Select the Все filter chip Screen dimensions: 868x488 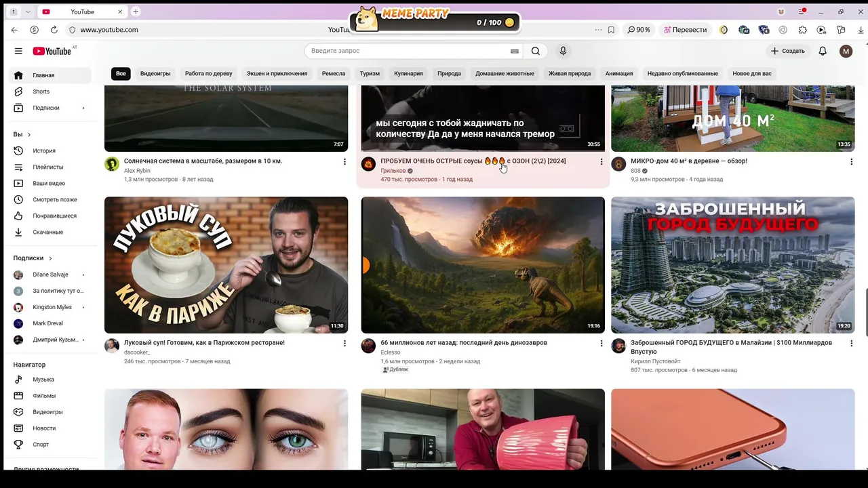pos(121,73)
